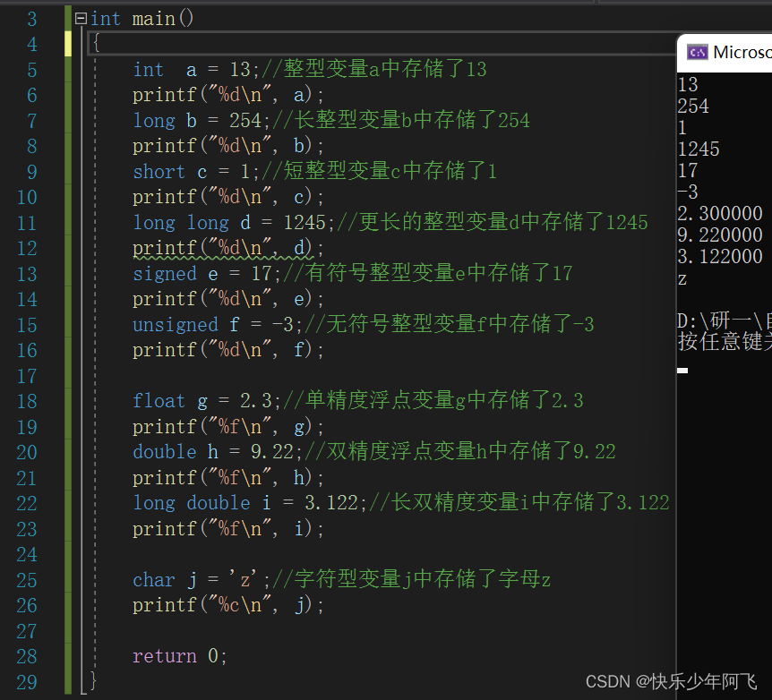Click the console window's C:\ title bar icon

(698, 52)
